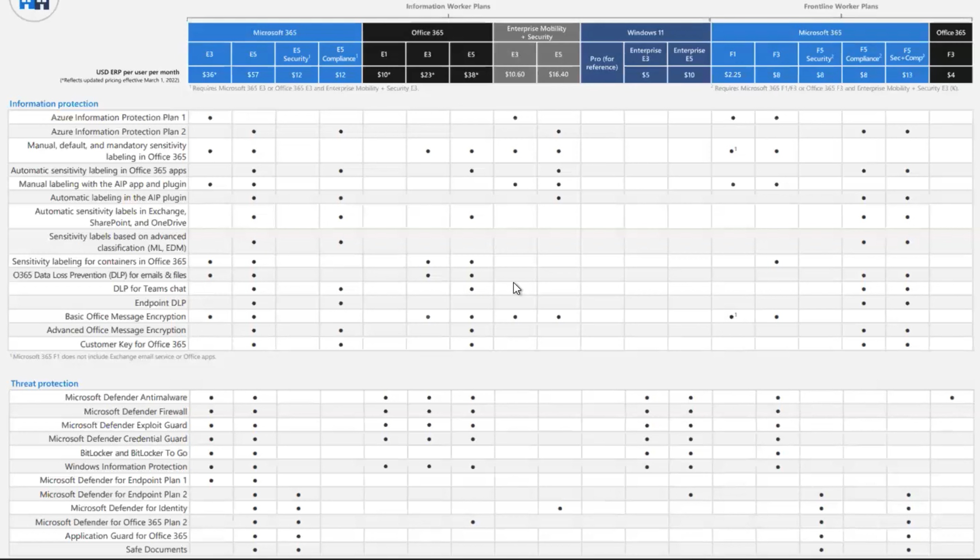Select the Microsoft 365 E5 Compliance plan dropdown

click(x=340, y=54)
